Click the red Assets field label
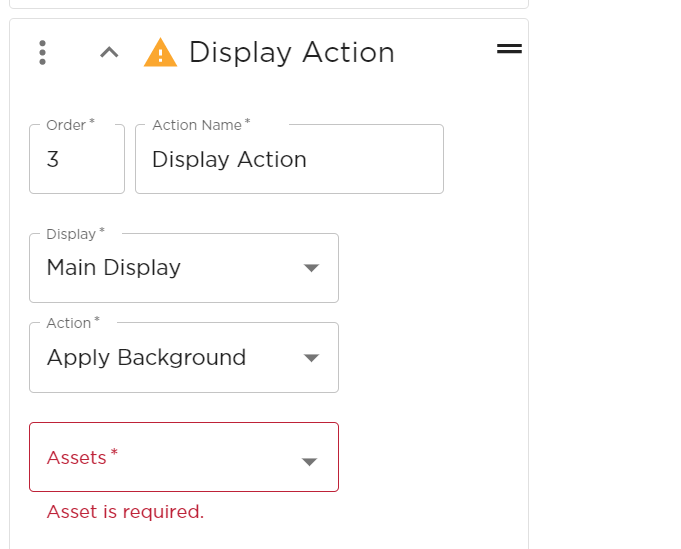Viewport: 681px width, 549px height. (77, 457)
